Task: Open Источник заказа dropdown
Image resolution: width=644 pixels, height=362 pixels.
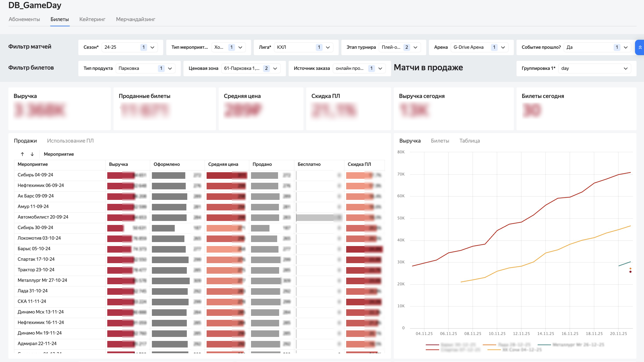Action: (x=380, y=69)
